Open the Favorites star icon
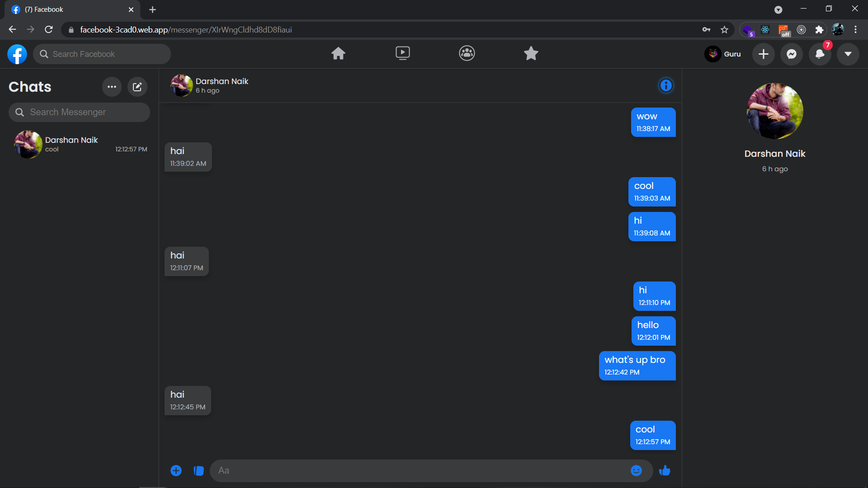Screen dimensions: 868x488 pyautogui.click(x=531, y=53)
